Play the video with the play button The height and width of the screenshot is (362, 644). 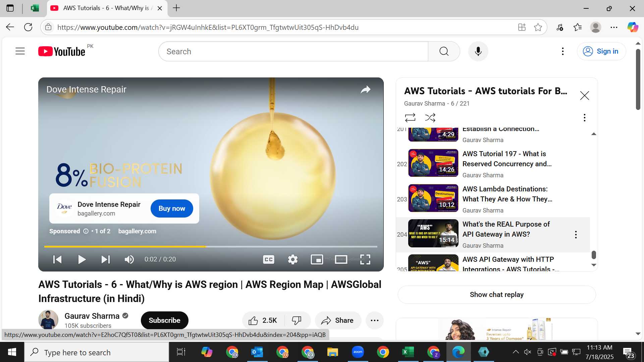coord(82,259)
